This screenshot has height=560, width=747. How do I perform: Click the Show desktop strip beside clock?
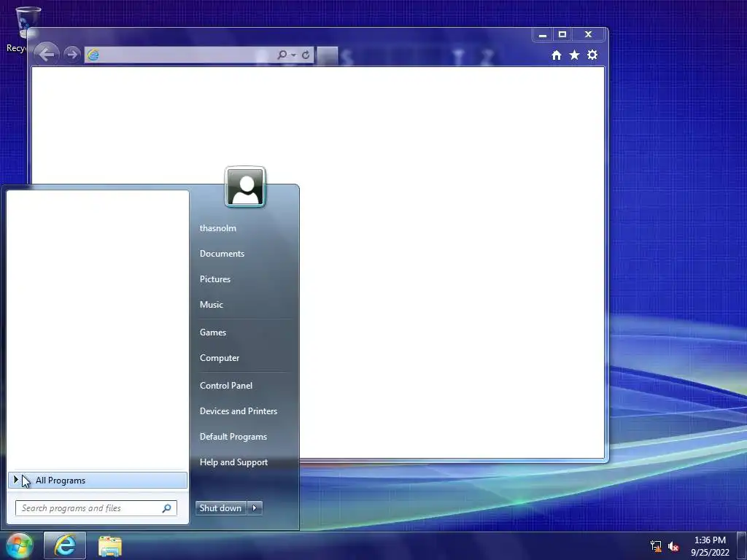[x=742, y=545]
